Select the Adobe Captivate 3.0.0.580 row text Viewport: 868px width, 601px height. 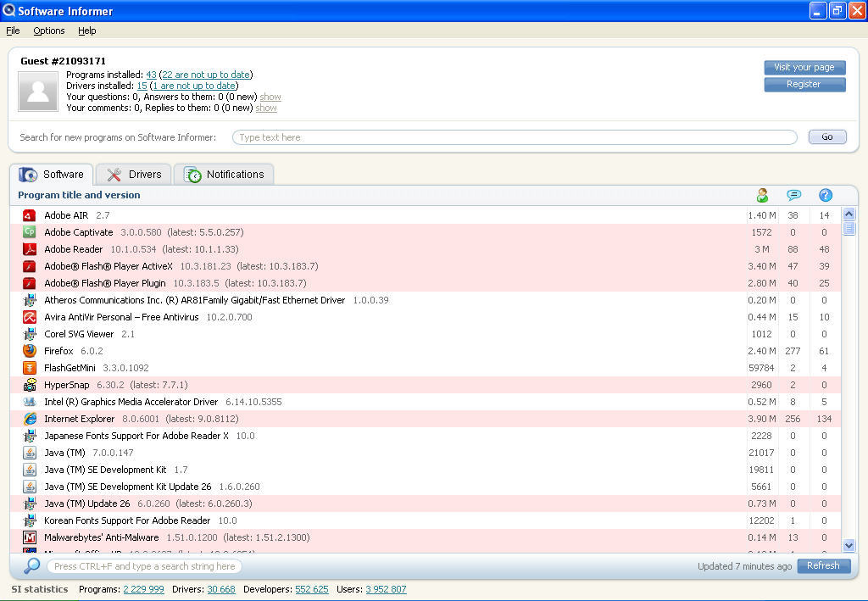[144, 232]
